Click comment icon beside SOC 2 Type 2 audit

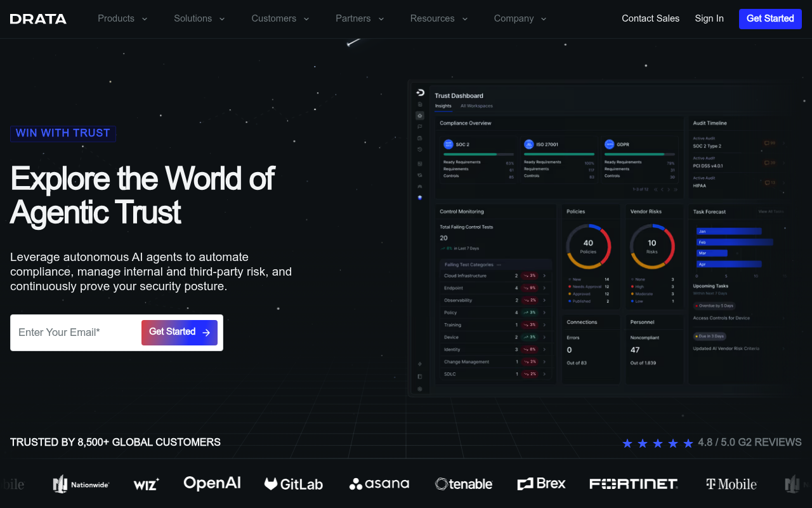click(766, 143)
